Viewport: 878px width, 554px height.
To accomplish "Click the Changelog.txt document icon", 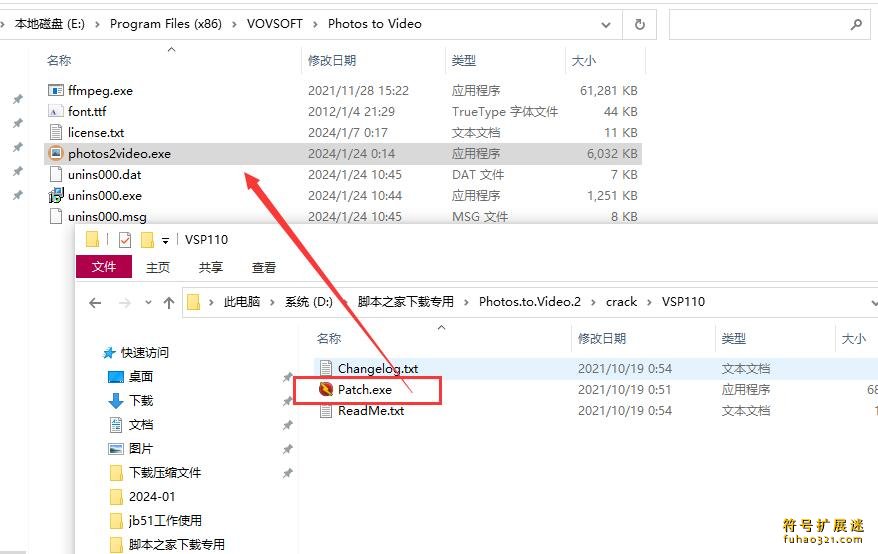I will [326, 368].
